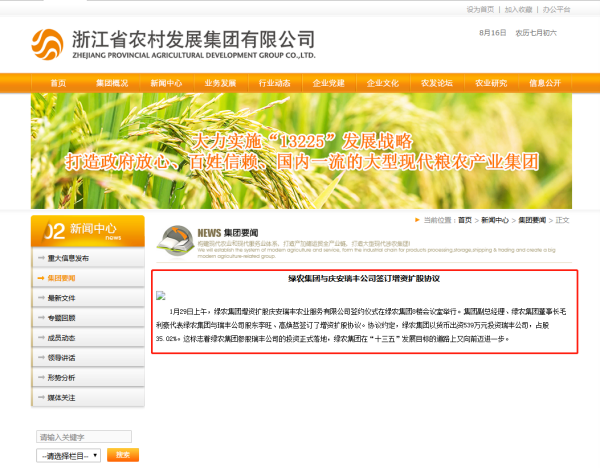Click 首页 in the breadcrumb trail

[462, 220]
